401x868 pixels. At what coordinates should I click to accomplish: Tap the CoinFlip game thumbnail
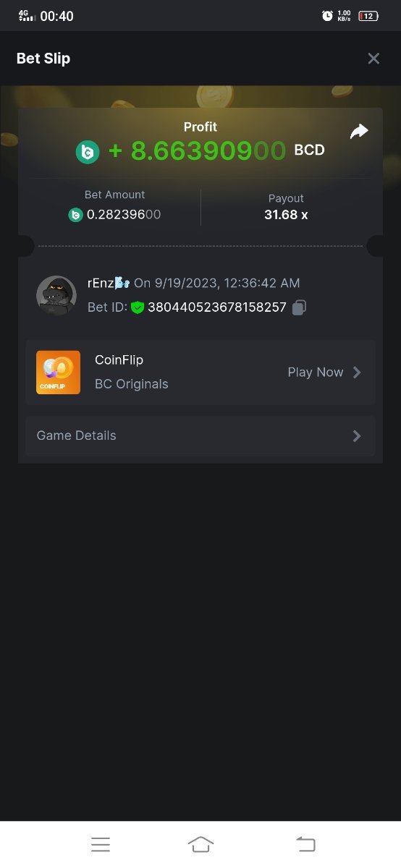pyautogui.click(x=59, y=373)
